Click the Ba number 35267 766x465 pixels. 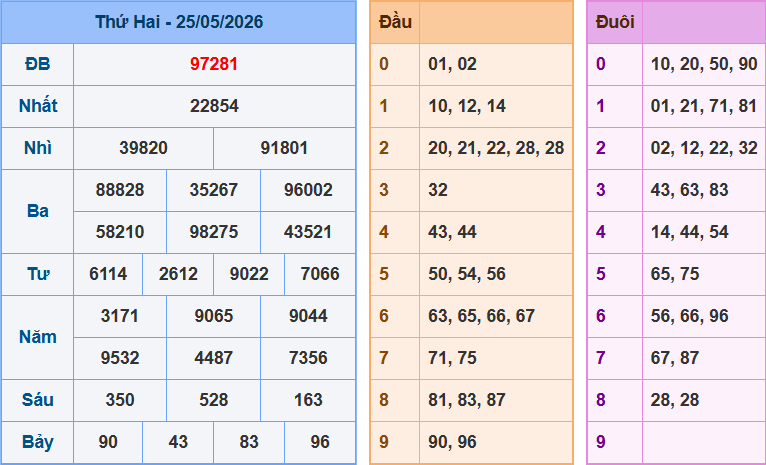click(213, 190)
